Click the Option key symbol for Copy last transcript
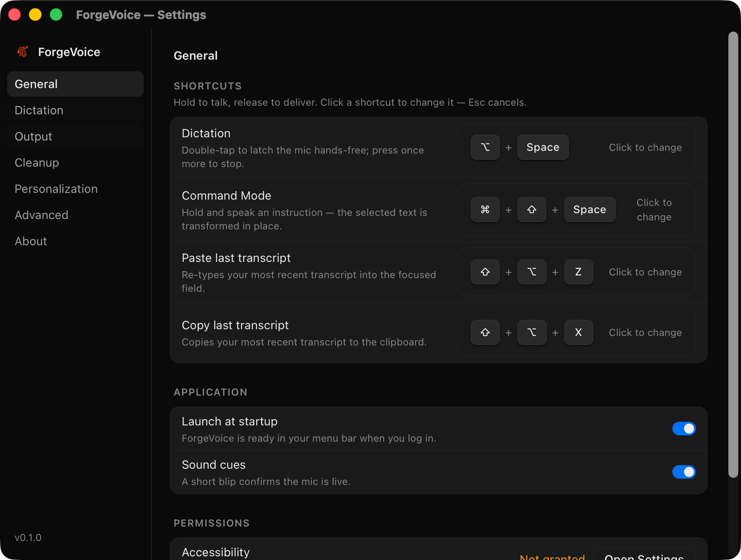741x560 pixels. click(532, 332)
